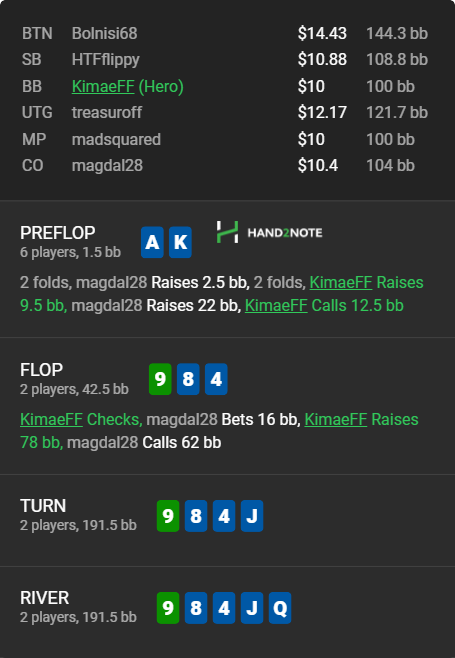Viewport: 455px width, 658px height.
Task: Click the 4 card in flop row
Action: tap(216, 379)
